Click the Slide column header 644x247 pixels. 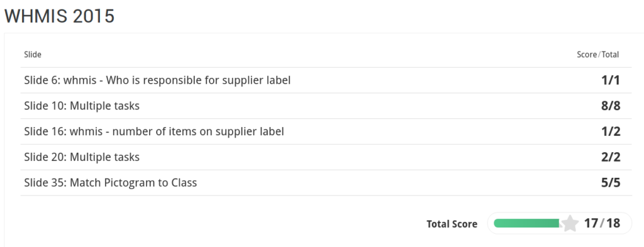(33, 55)
